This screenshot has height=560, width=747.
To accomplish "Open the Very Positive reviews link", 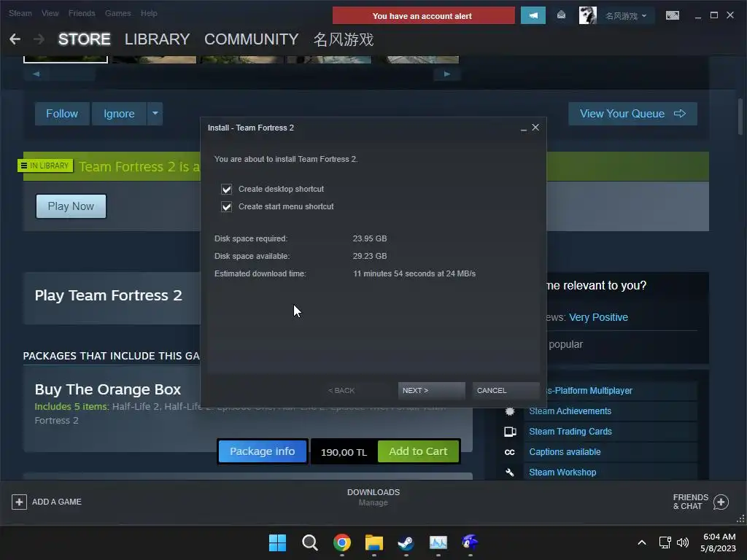I will click(x=598, y=317).
